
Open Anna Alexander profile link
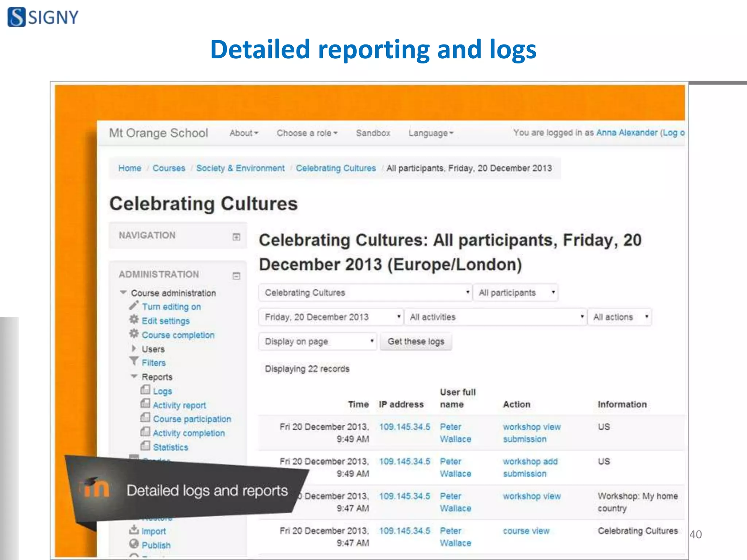coord(627,133)
